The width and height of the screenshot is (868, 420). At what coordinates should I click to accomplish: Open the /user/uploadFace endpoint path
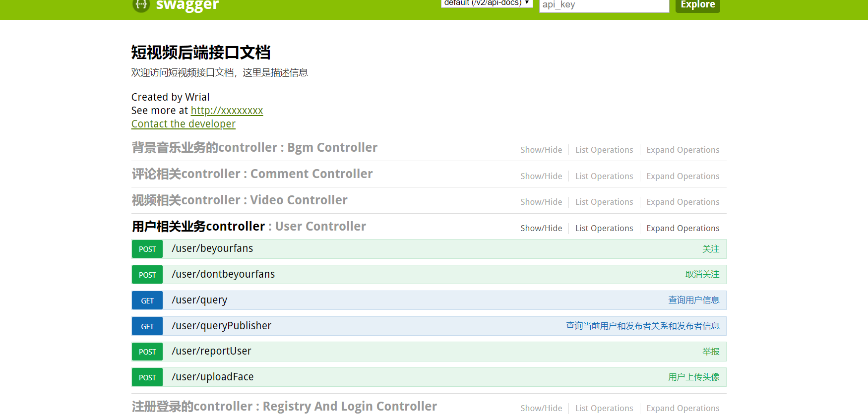point(212,377)
